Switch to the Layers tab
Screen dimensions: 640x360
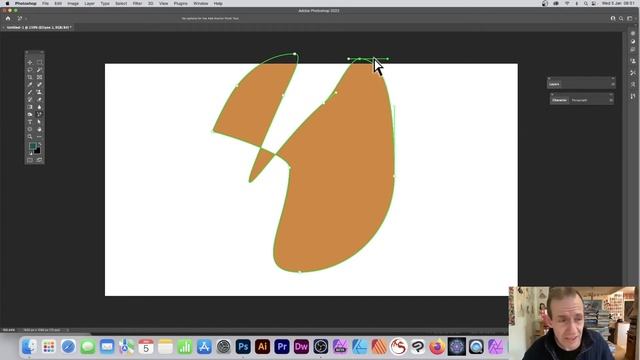(554, 84)
